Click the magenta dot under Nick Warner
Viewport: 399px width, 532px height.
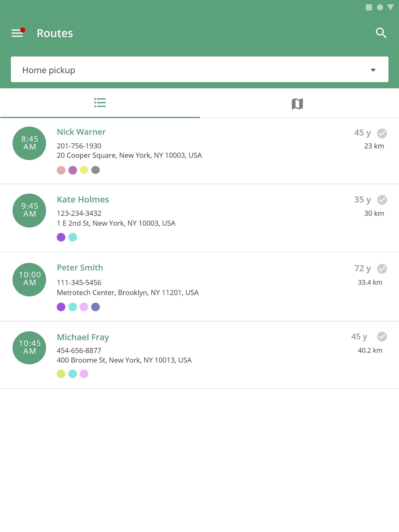[73, 170]
